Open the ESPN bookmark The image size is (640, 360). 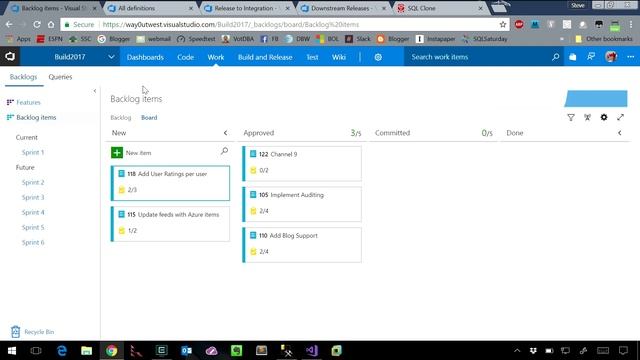coord(50,39)
